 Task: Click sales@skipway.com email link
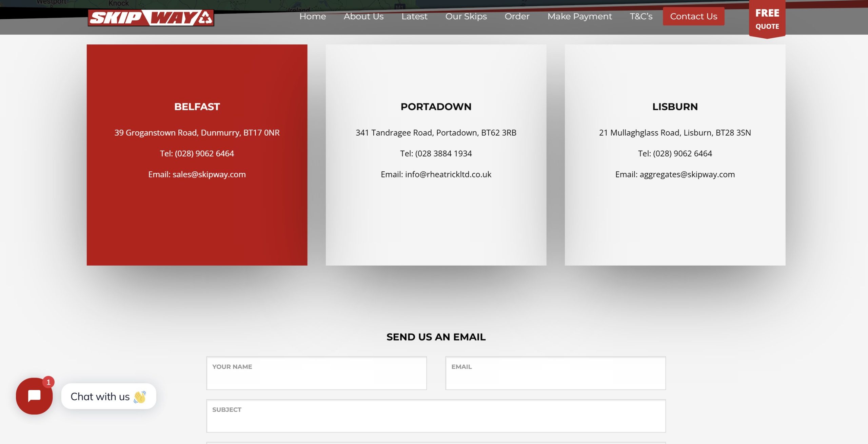pos(209,174)
